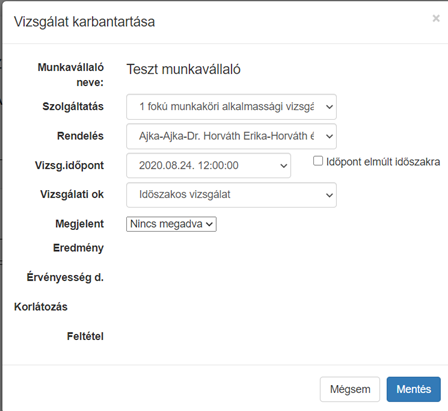Click the Érvényesség d. label
448x411 pixels.
[65, 277]
